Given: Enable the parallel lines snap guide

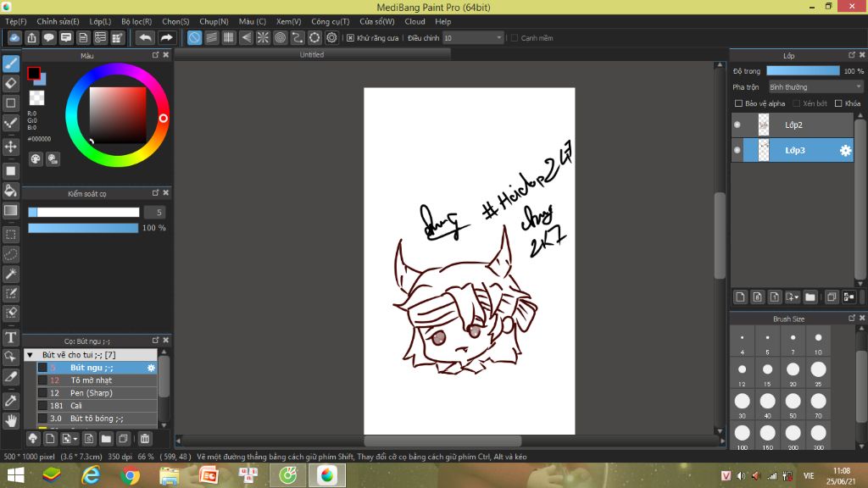Looking at the screenshot, I should (211, 37).
